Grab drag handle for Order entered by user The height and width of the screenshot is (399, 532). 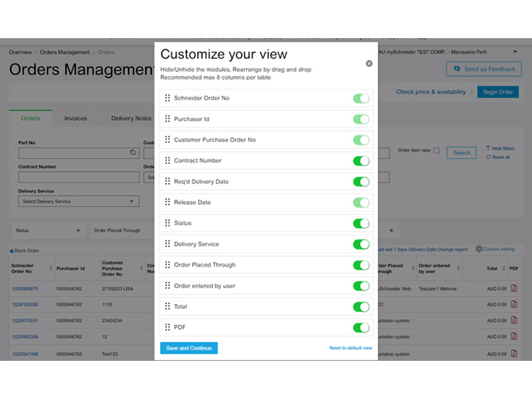(x=167, y=286)
